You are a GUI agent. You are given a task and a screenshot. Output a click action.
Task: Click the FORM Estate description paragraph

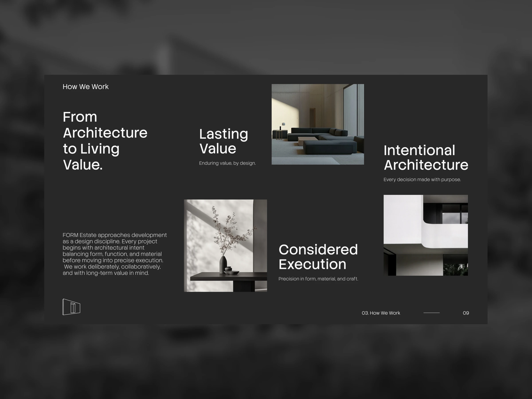coord(114,254)
